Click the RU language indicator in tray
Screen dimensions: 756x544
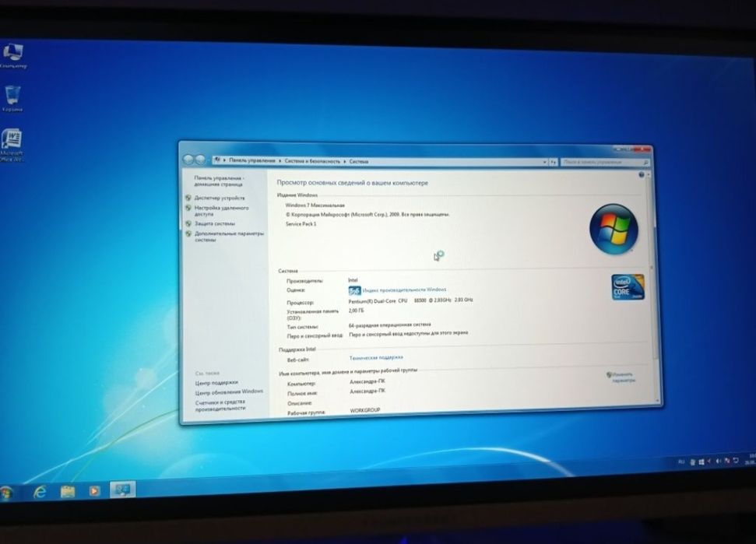pos(681,462)
